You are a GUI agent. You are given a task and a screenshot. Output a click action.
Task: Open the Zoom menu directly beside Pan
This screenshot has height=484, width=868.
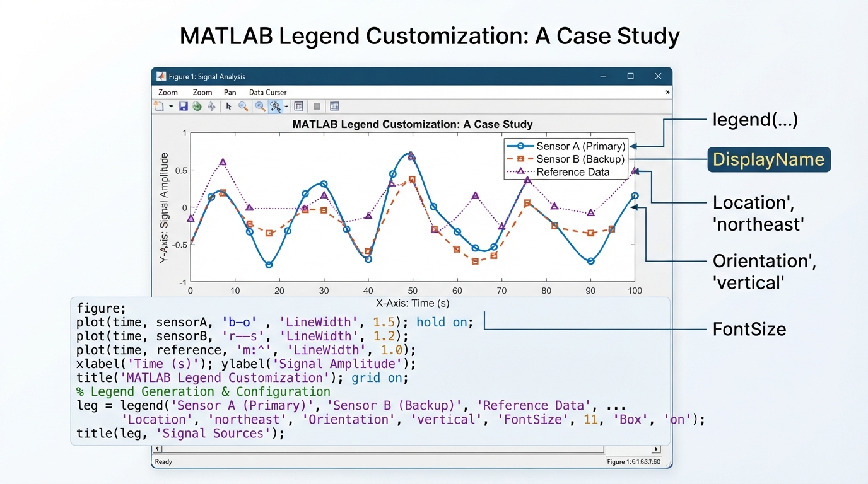tap(202, 92)
